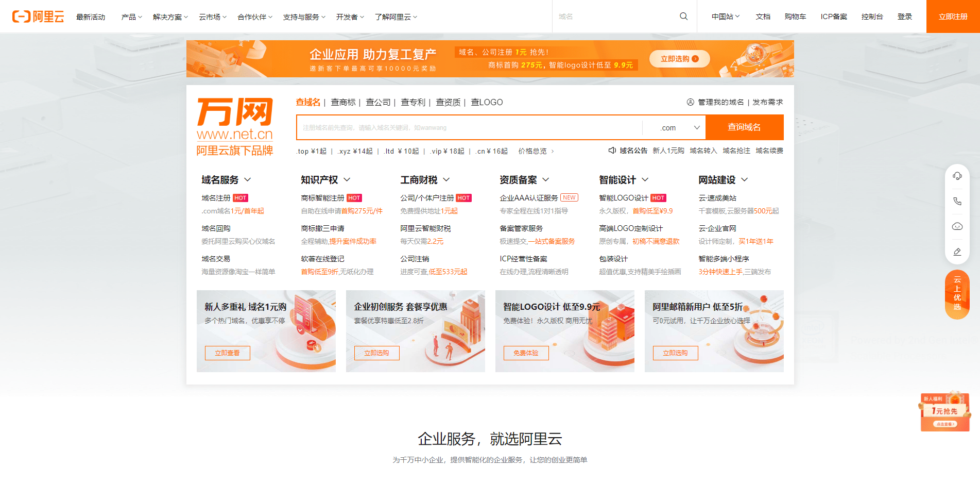
Task: Expand the 云市场 menu
Action: tap(213, 17)
